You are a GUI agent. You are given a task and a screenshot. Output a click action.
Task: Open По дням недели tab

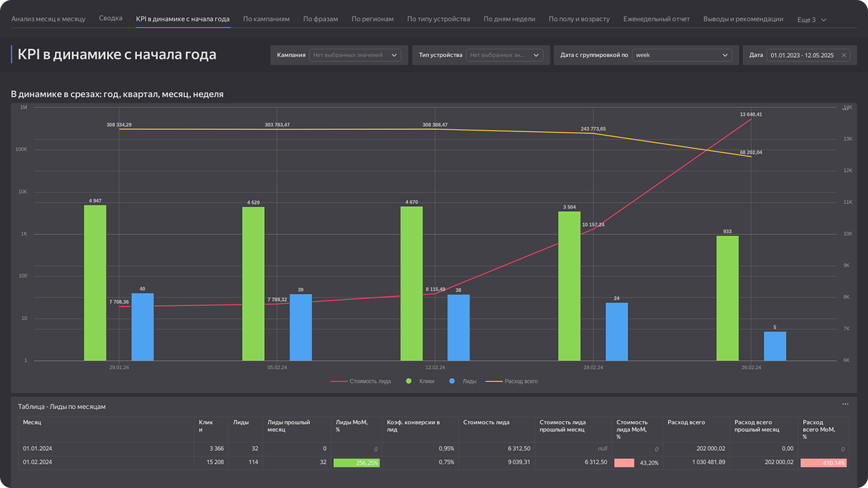pyautogui.click(x=509, y=19)
